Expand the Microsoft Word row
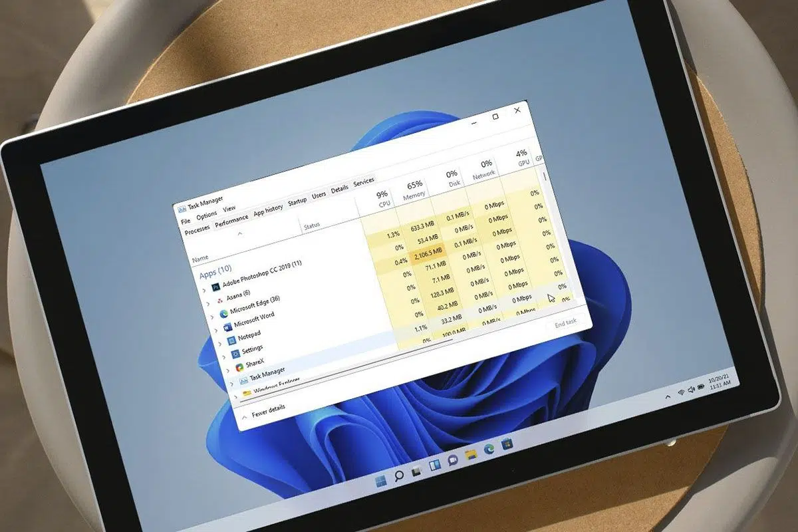 click(216, 331)
